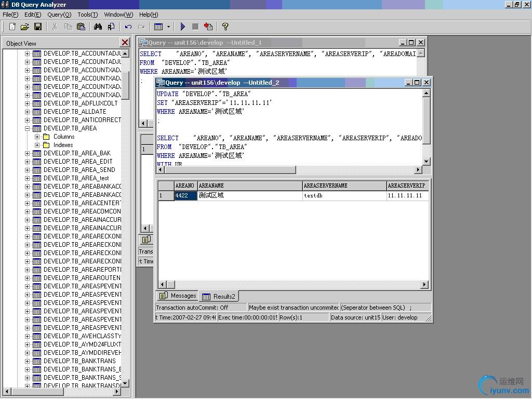The width and height of the screenshot is (532, 399).
Task: Open the dropdown arrow beside grid icon
Action: tap(168, 26)
